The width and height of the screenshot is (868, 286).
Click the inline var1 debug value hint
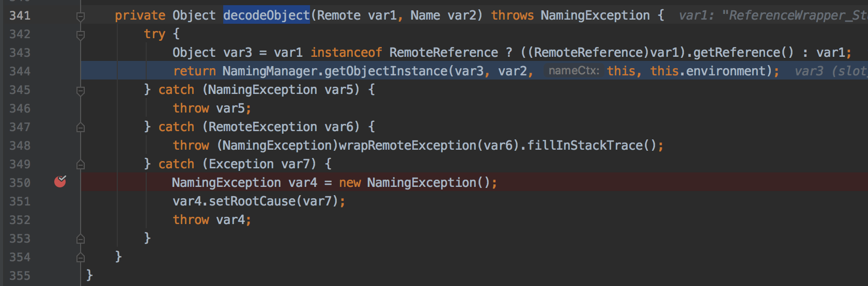[773, 15]
